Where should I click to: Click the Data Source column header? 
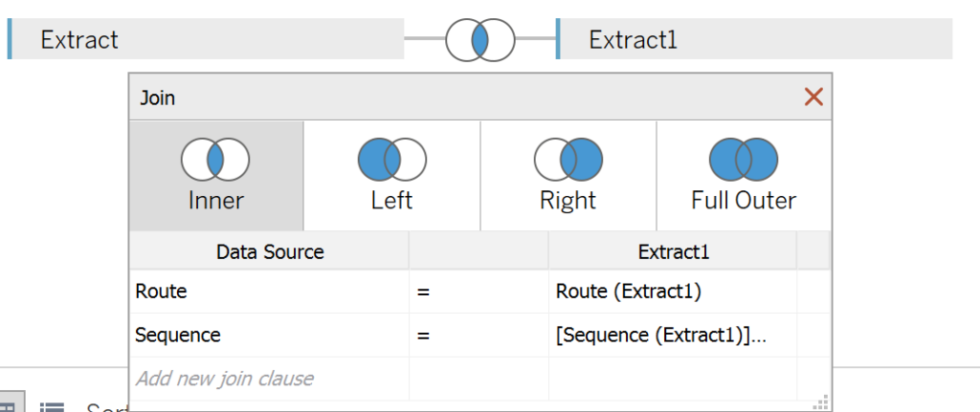(269, 252)
